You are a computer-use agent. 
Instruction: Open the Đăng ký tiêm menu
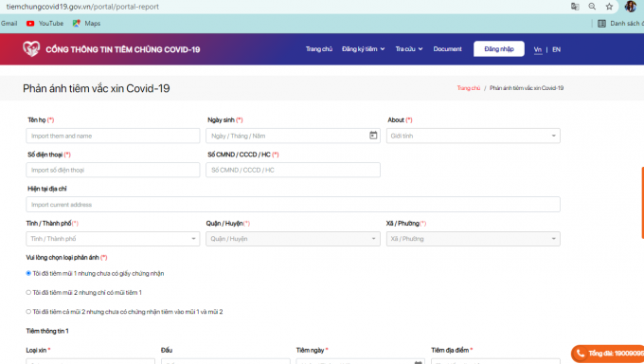(363, 49)
